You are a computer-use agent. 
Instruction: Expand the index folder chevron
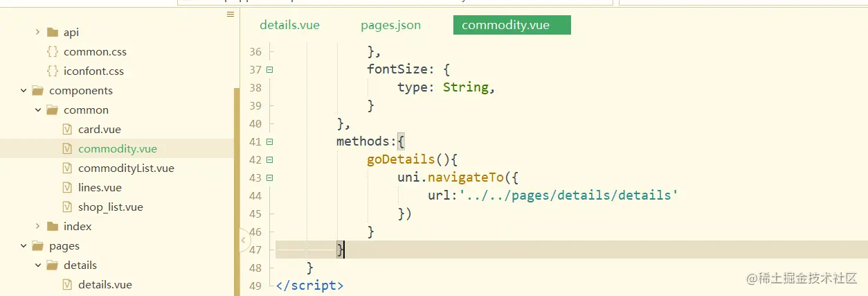37,227
